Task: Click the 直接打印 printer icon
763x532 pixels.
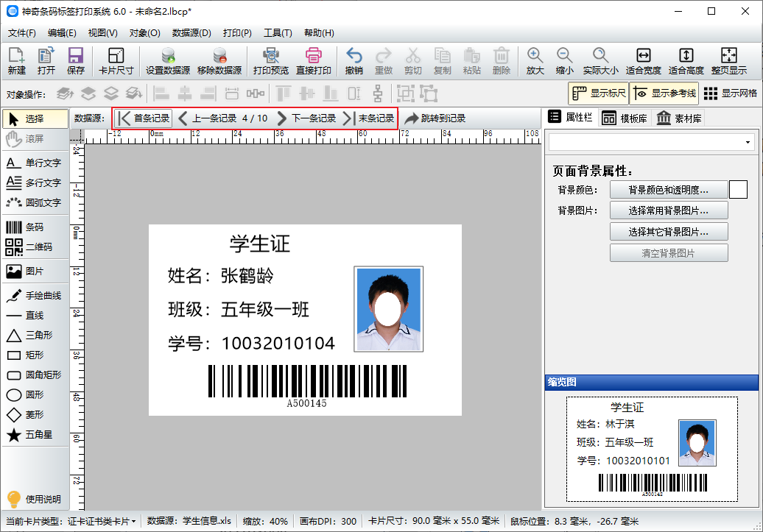Action: click(314, 61)
